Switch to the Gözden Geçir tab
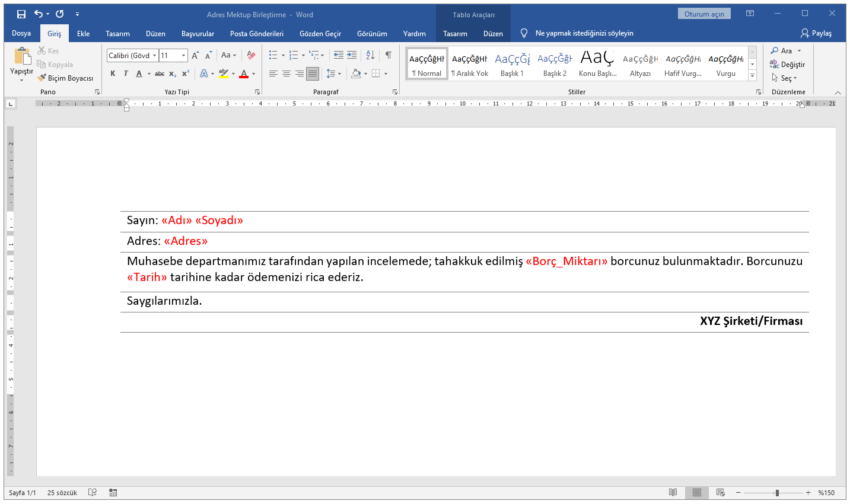Image resolution: width=850 pixels, height=504 pixels. 320,34
